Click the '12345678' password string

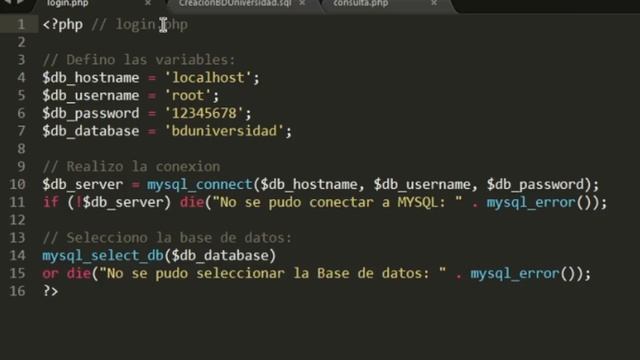[204, 113]
